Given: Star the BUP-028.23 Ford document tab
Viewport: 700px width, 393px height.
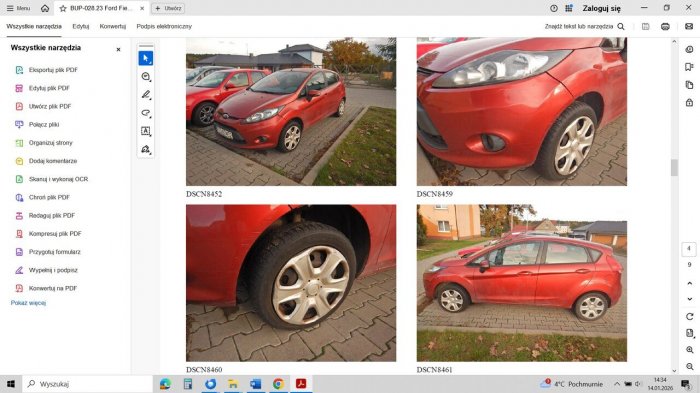Looking at the screenshot, I should click(x=63, y=8).
